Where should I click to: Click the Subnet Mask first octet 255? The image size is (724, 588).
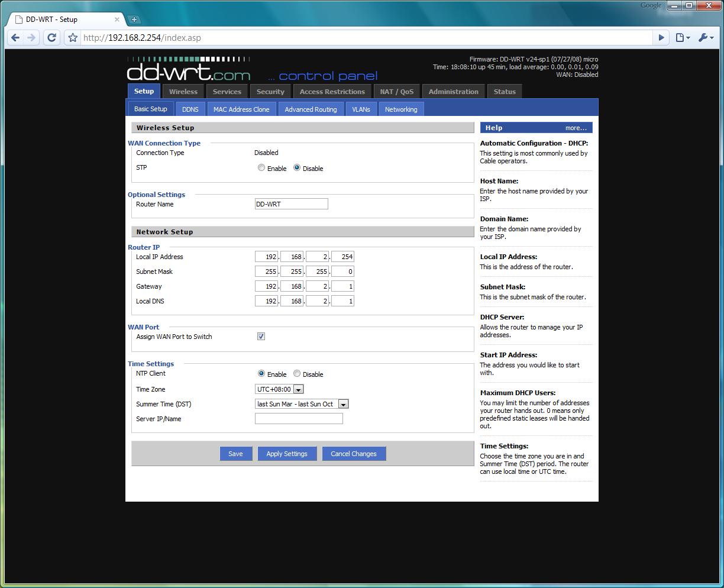266,272
